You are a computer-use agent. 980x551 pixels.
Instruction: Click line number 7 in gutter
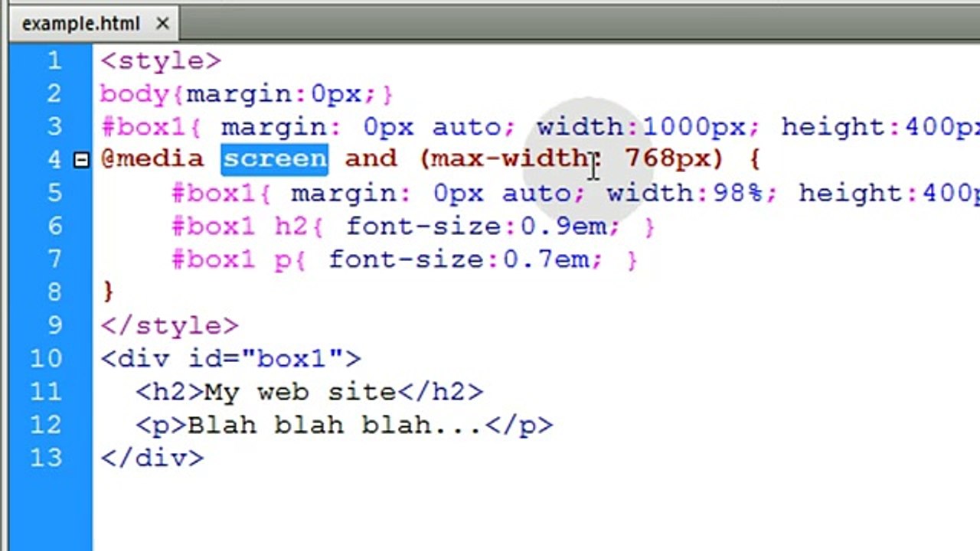coord(54,259)
